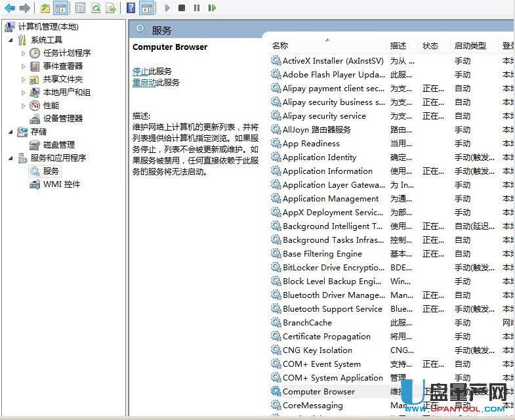The width and height of the screenshot is (515, 420).
Task: Stop the service with the square icon
Action: point(182,8)
